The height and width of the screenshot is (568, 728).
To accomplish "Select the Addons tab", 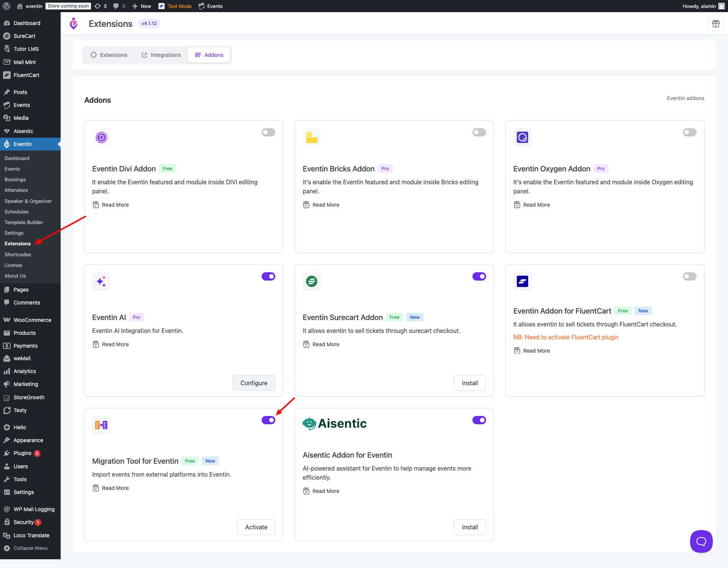I will [x=209, y=55].
